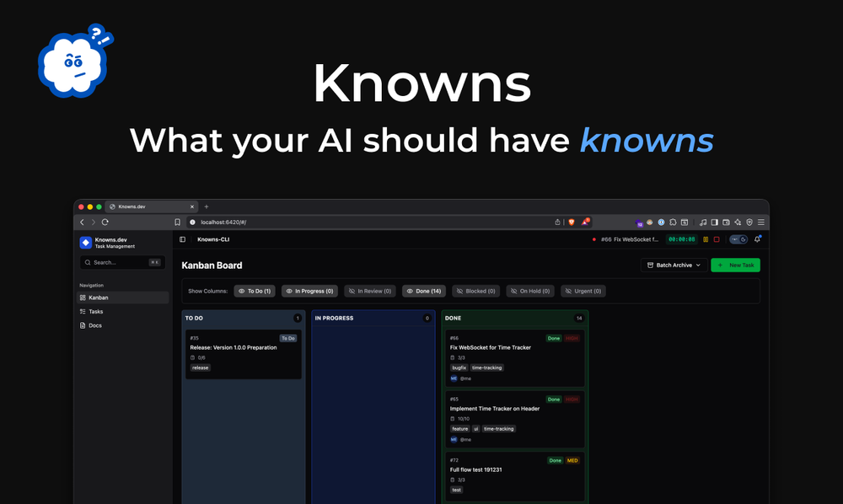Screen dimensions: 843x504
Task: Create a task with the New Task button
Action: point(735,265)
